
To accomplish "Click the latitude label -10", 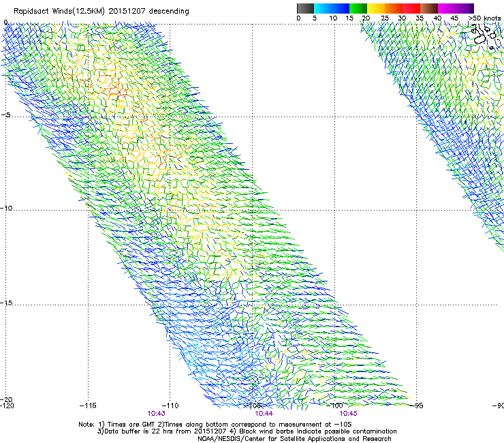I will tap(6, 208).
